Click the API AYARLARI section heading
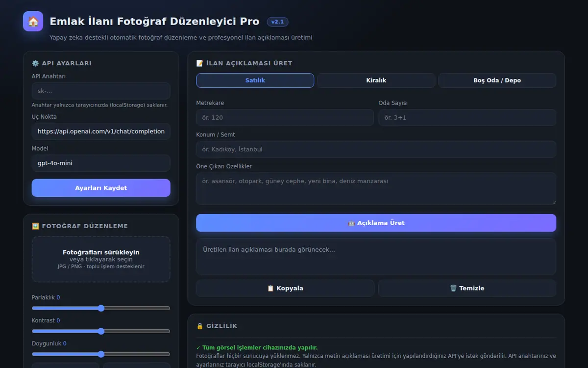 tap(62, 63)
